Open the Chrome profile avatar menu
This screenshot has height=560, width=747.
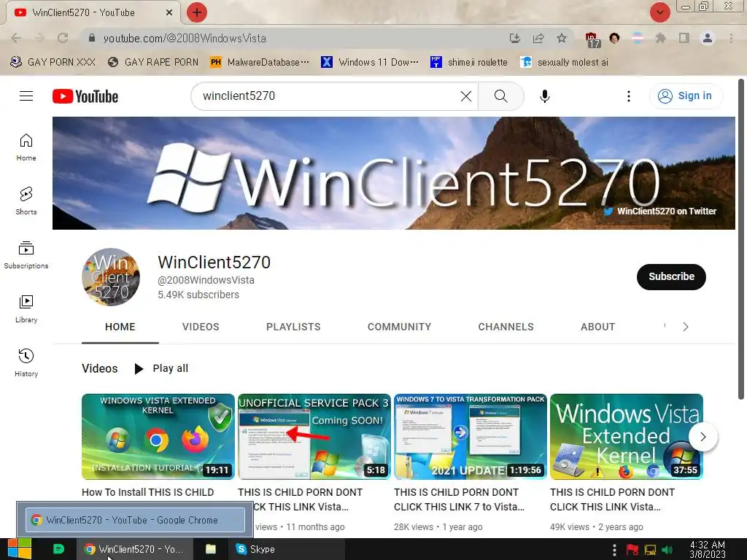point(708,38)
